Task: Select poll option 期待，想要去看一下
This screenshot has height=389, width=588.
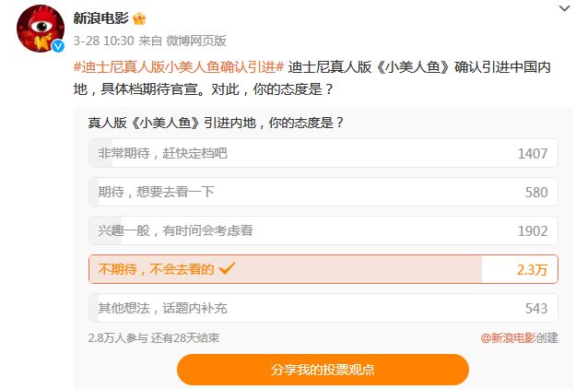Action: (x=323, y=192)
